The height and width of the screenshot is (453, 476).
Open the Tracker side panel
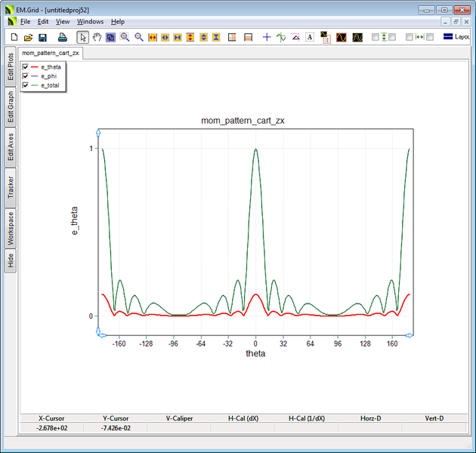[x=11, y=185]
